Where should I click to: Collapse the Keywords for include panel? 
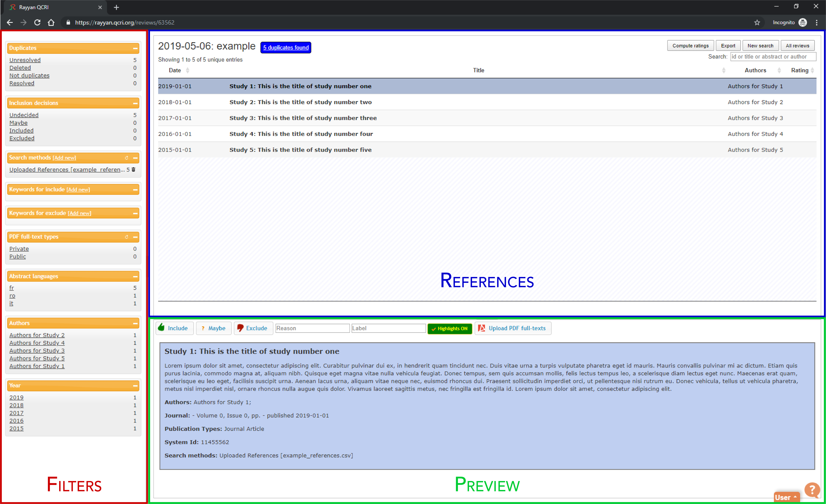point(135,190)
